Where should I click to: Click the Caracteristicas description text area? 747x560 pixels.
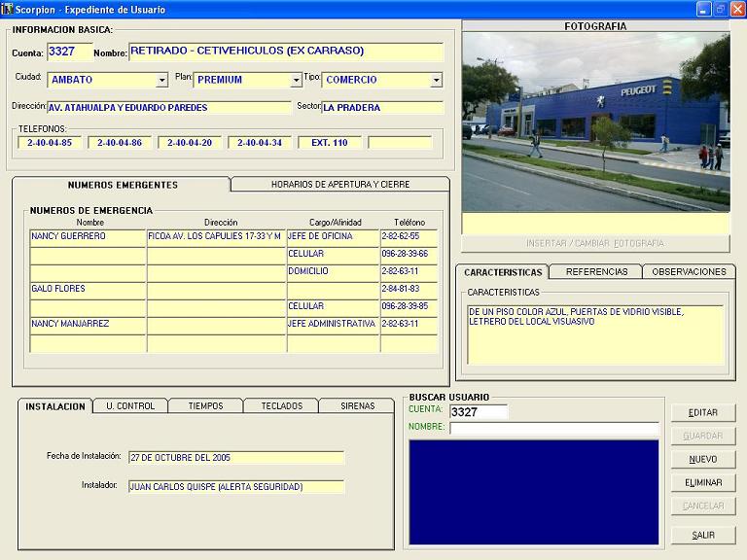(595, 334)
